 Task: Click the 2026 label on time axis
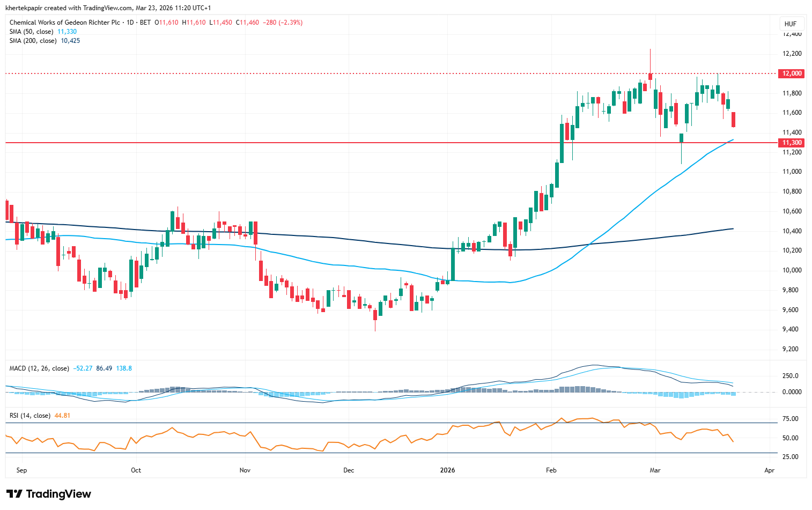click(447, 470)
